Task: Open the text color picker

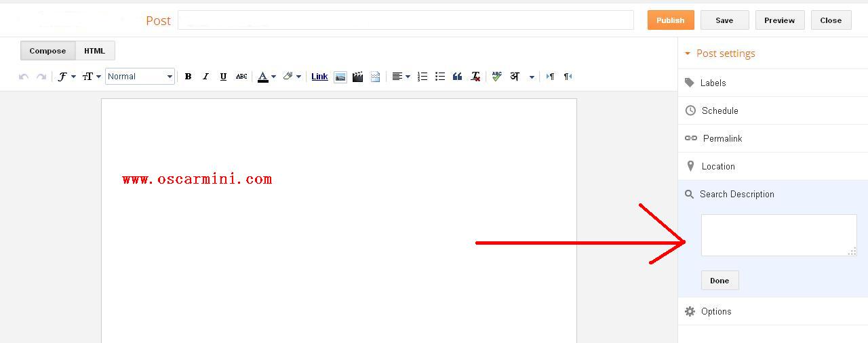Action: click(x=267, y=77)
